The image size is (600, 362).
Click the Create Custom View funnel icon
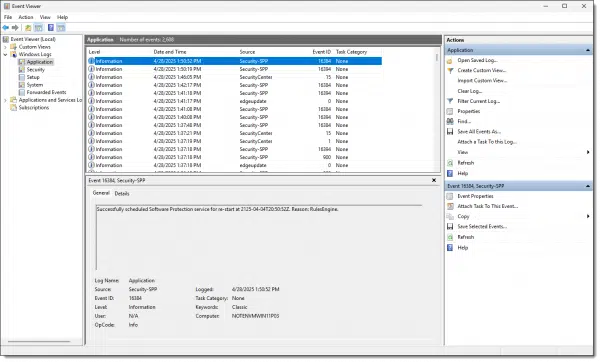click(x=450, y=70)
